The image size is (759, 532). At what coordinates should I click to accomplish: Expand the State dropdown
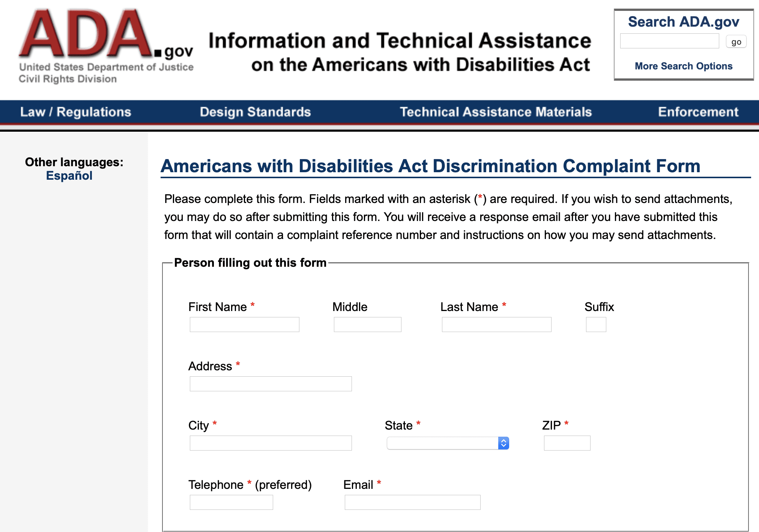448,443
